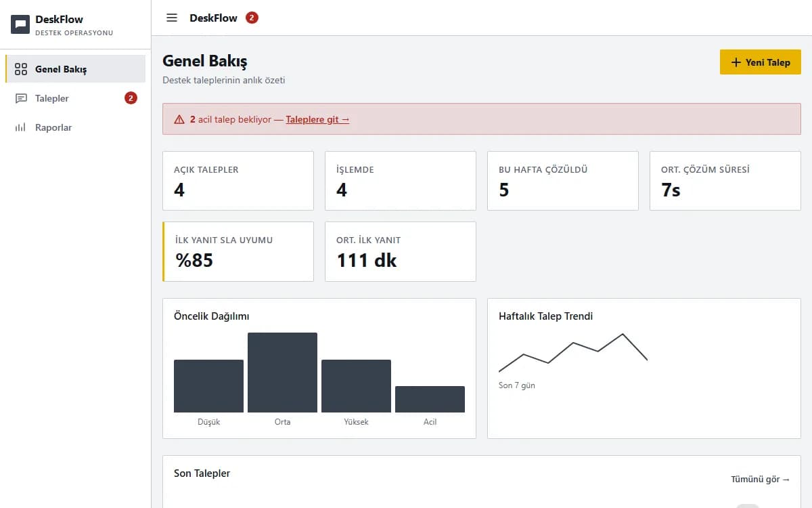Click the Haftalık Talep Trendi line chart
Image resolution: width=812 pixels, height=508 pixels.
(573, 353)
